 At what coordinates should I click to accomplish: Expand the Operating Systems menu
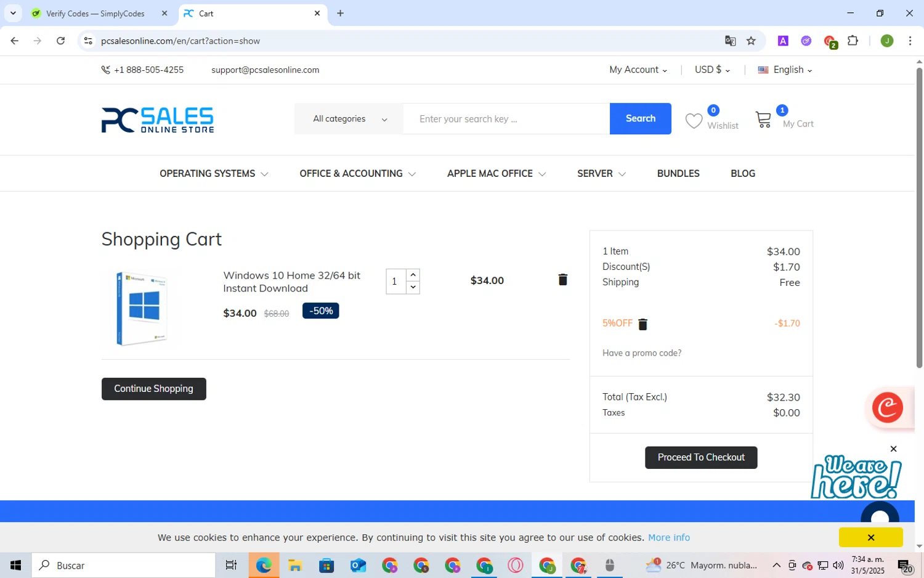tap(214, 174)
